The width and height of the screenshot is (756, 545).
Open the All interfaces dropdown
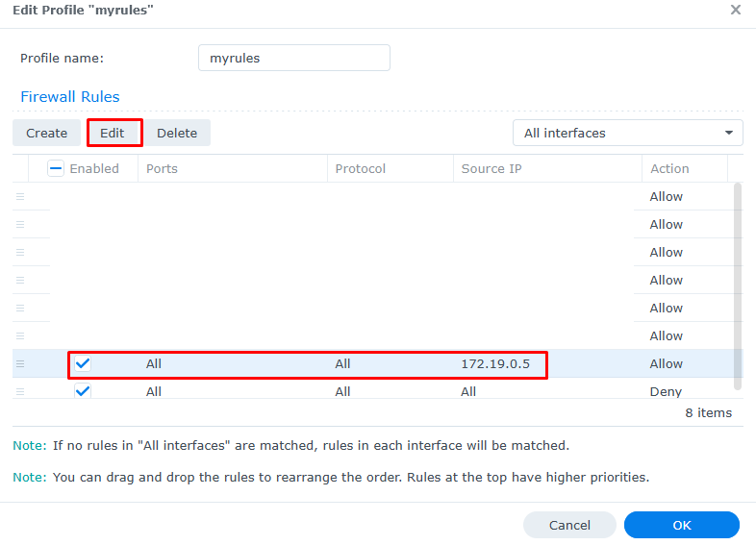[628, 133]
